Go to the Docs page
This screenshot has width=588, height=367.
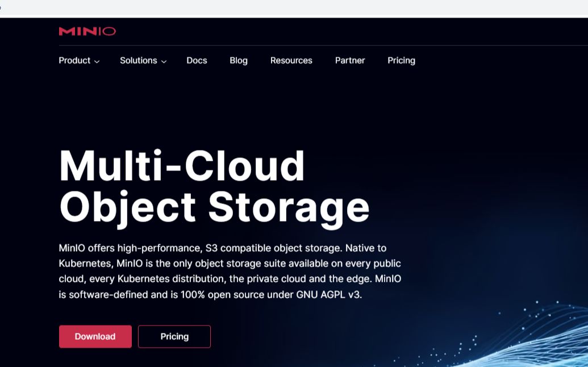pos(197,60)
